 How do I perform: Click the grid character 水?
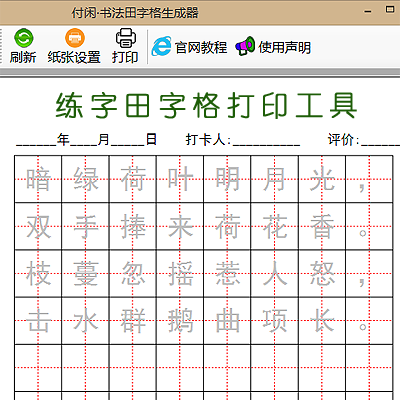click(86, 321)
